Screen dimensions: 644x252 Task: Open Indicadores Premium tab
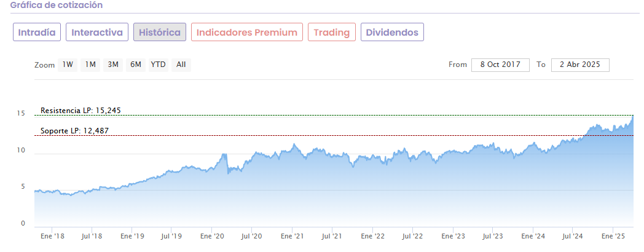point(247,33)
